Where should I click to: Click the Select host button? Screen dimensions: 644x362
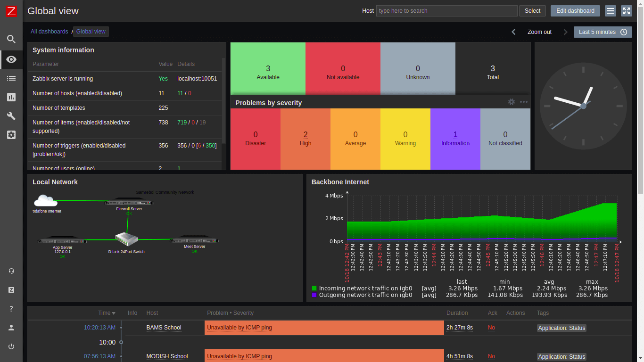532,11
